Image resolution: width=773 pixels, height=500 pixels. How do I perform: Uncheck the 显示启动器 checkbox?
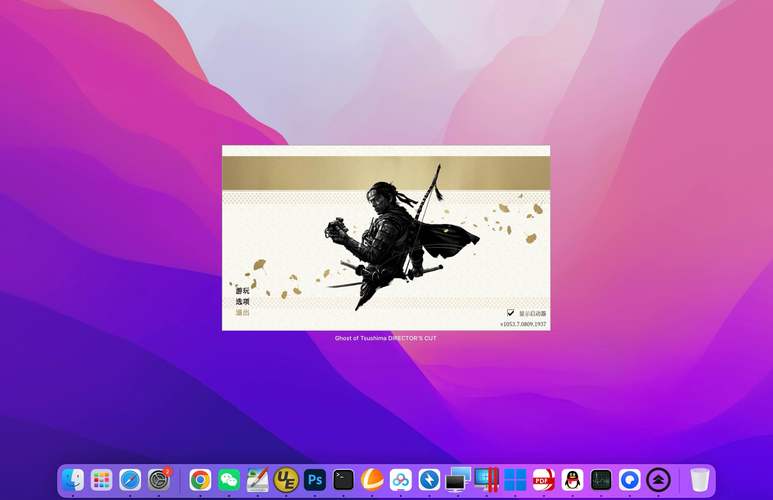[511, 313]
